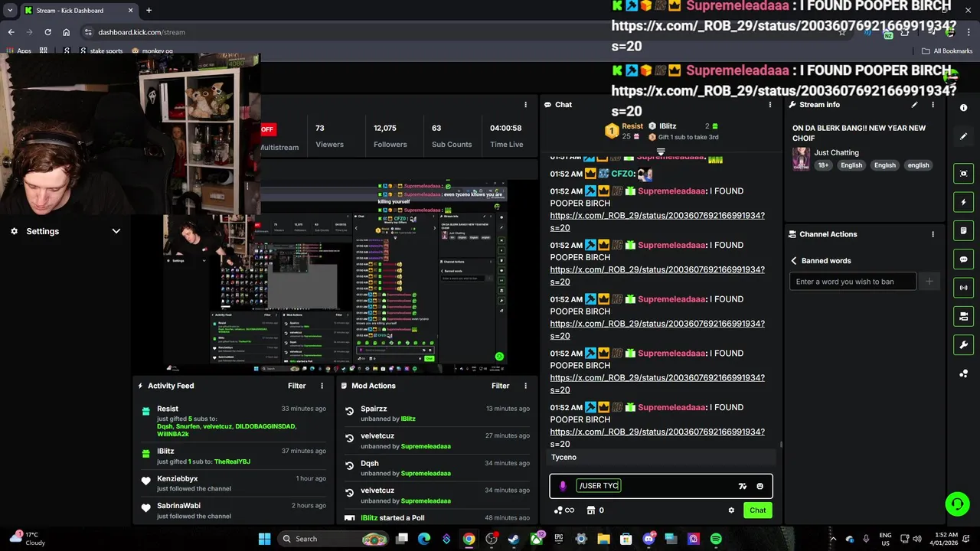Click the Just Chatting category name
This screenshot has width=980, height=551.
[x=836, y=152]
